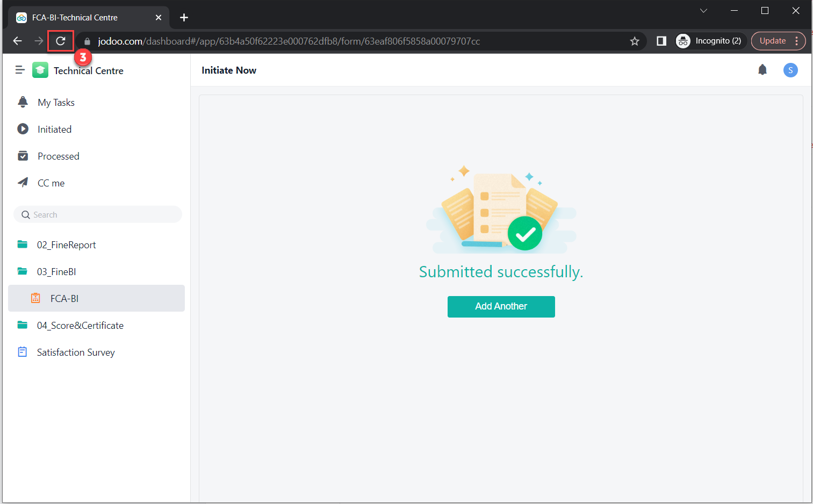
Task: Collapse the sidebar with the hamburger toggle
Action: pyautogui.click(x=20, y=69)
